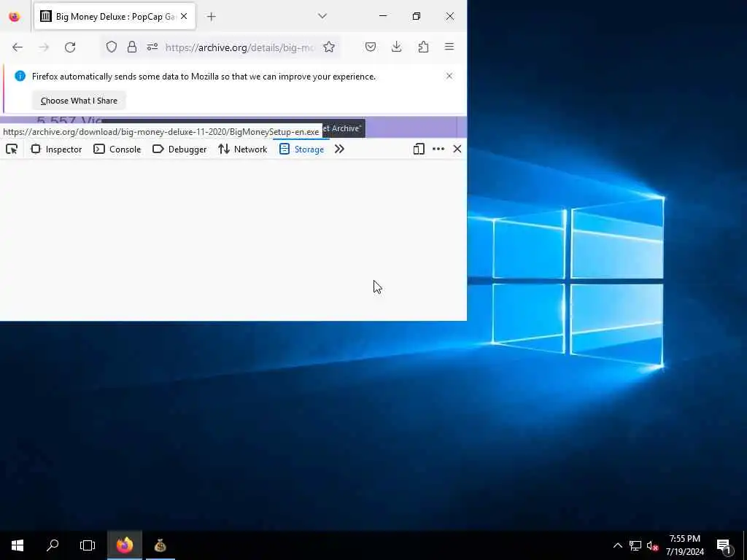Close the Big Money Deluxe tab
The image size is (747, 560).
click(184, 16)
